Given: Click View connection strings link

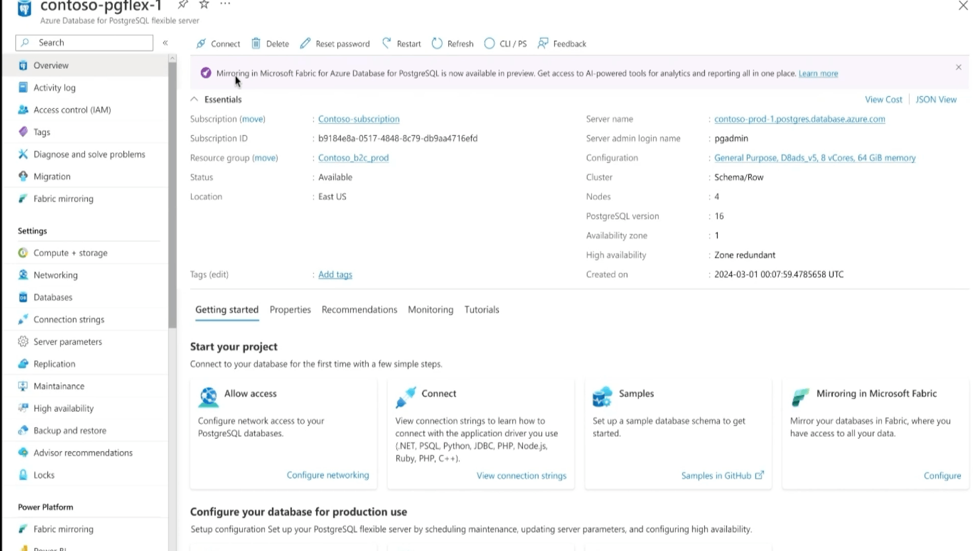Looking at the screenshot, I should pos(521,475).
